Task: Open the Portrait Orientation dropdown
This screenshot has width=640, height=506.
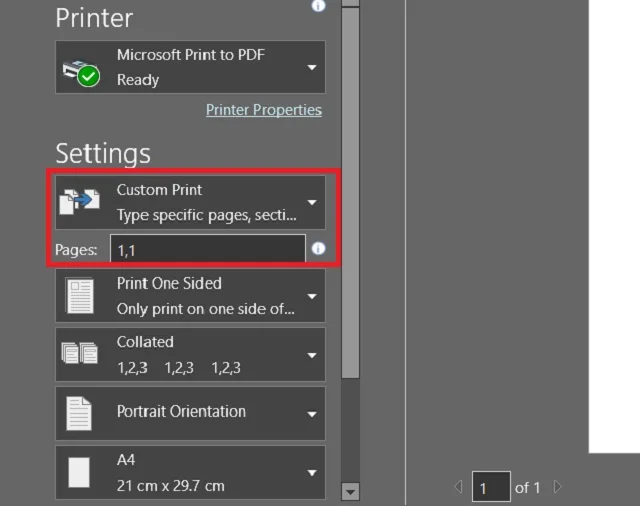Action: (190, 413)
